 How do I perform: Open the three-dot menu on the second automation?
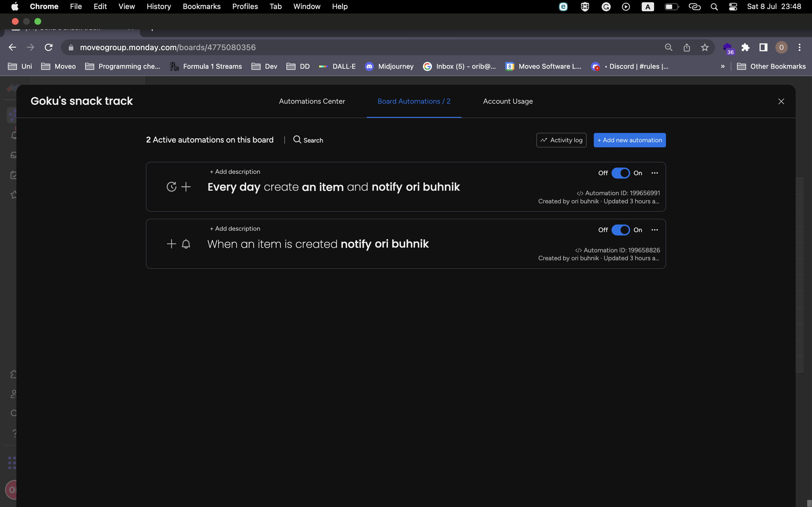(654, 230)
